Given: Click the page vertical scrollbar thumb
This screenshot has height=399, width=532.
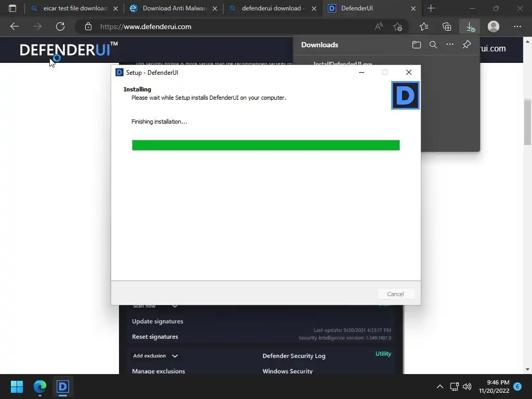Looking at the screenshot, I should pyautogui.click(x=527, y=122).
